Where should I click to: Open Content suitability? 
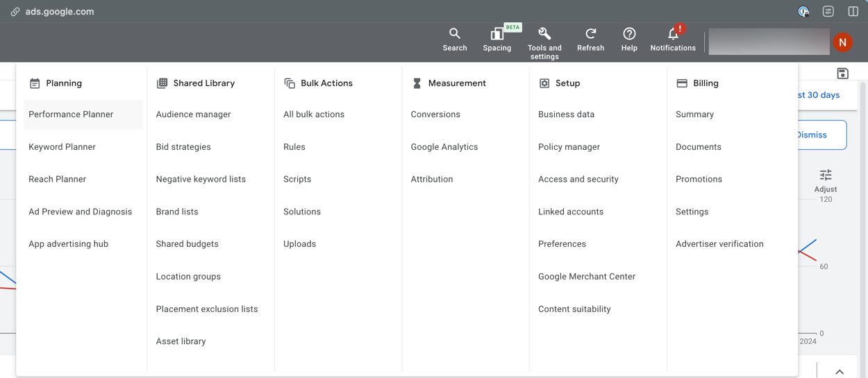click(x=574, y=309)
